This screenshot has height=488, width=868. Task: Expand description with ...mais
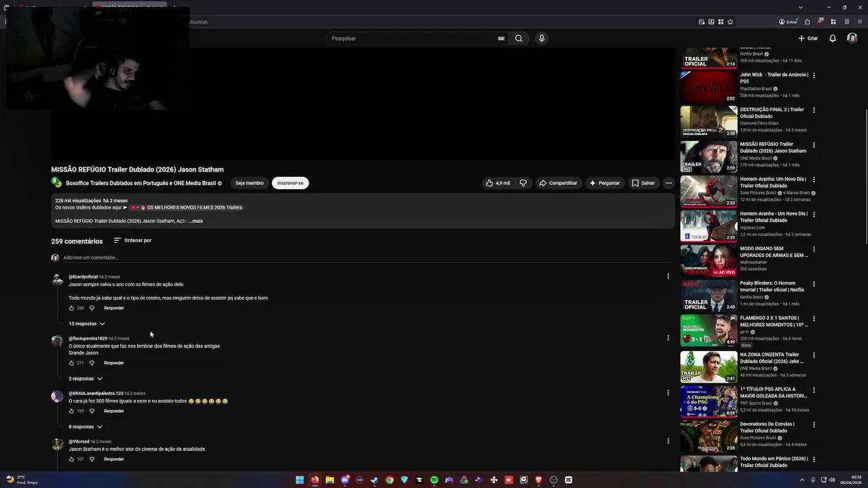(x=195, y=221)
